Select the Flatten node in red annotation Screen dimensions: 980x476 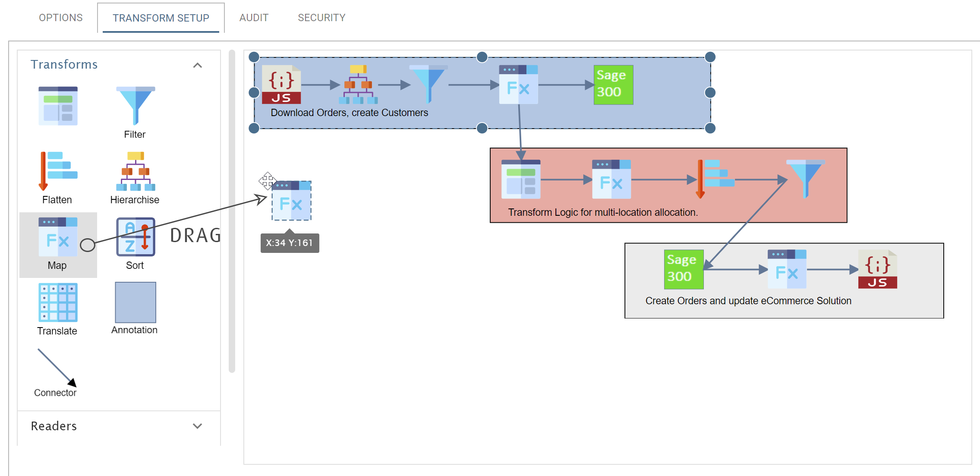[x=714, y=179]
